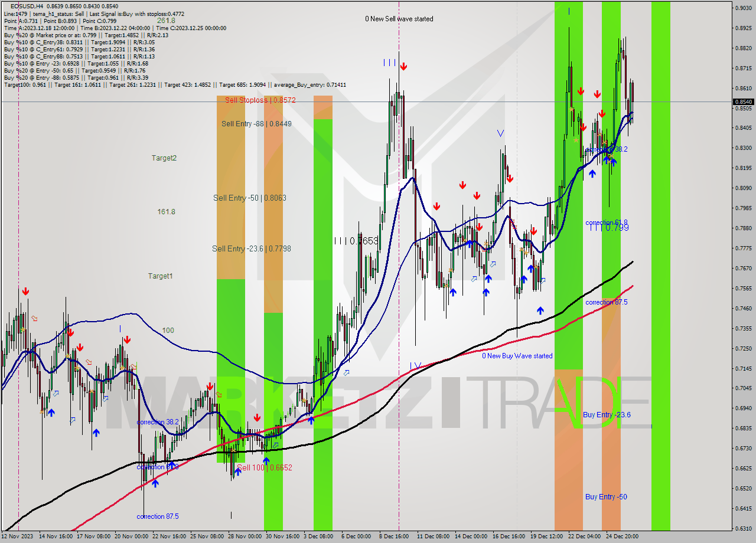Select the "Buy Entry -50" annotation

[x=606, y=496]
